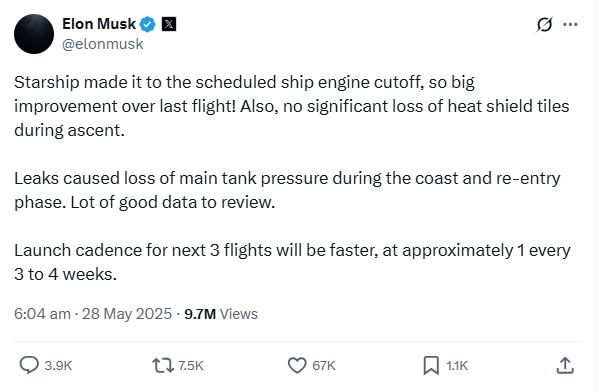Click the 6:04 am timestamp
Image resolution: width=599 pixels, height=392 pixels.
coord(42,314)
